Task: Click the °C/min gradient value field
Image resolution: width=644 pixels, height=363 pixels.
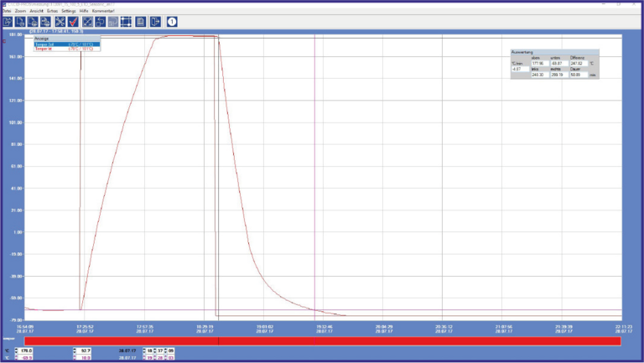Action: pyautogui.click(x=520, y=70)
